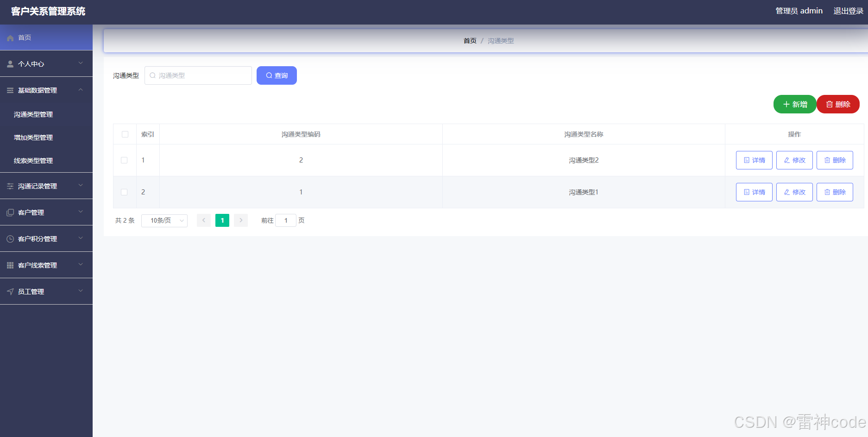Open the 10条/页 page size dropdown

coord(164,220)
